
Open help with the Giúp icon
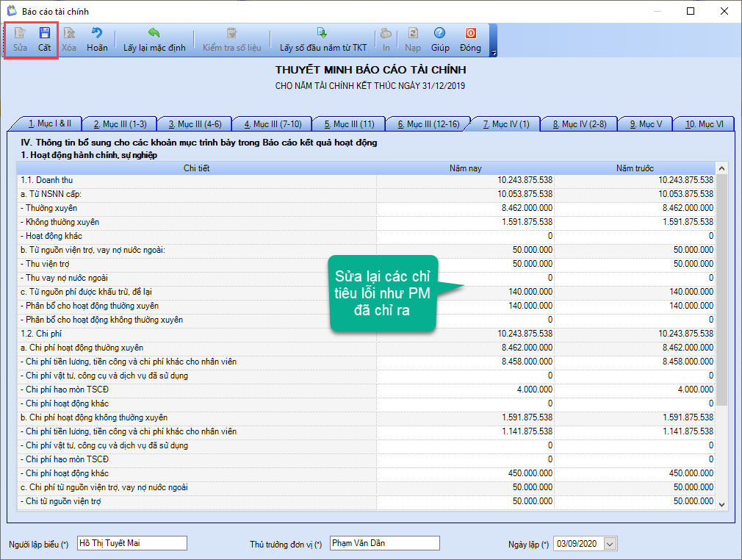(x=440, y=40)
